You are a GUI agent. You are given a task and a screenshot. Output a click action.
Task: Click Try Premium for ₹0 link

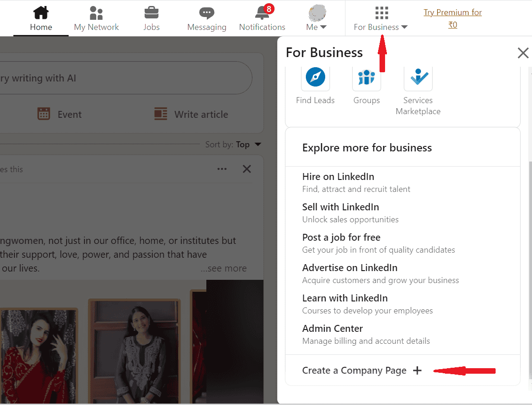click(453, 18)
